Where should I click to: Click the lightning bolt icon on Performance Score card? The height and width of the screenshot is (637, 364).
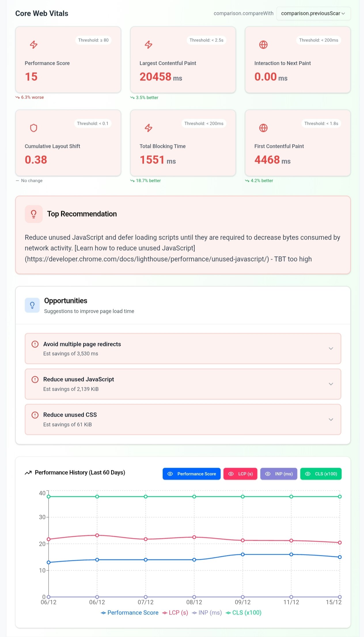[x=33, y=45]
